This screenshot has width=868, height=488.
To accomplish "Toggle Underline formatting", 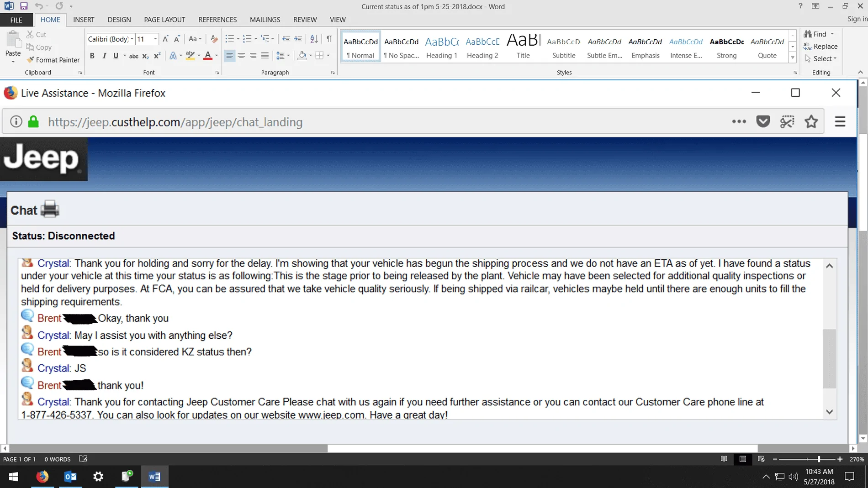I will point(116,56).
